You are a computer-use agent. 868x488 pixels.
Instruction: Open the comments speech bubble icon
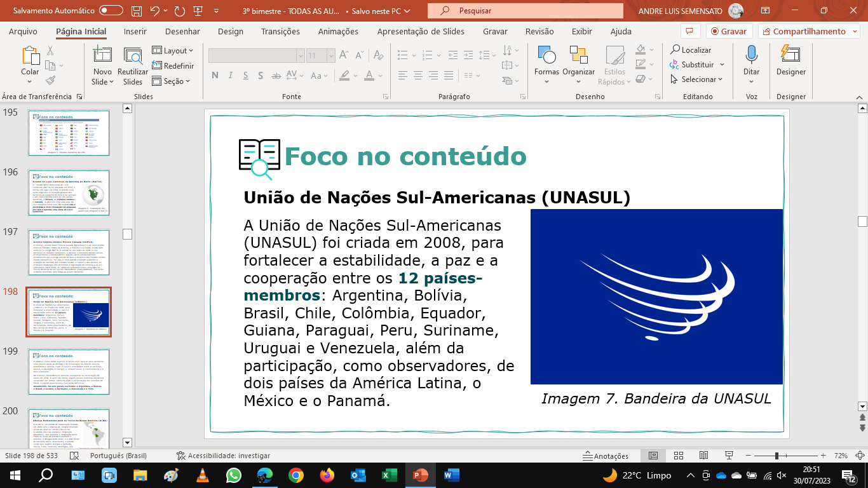point(689,31)
